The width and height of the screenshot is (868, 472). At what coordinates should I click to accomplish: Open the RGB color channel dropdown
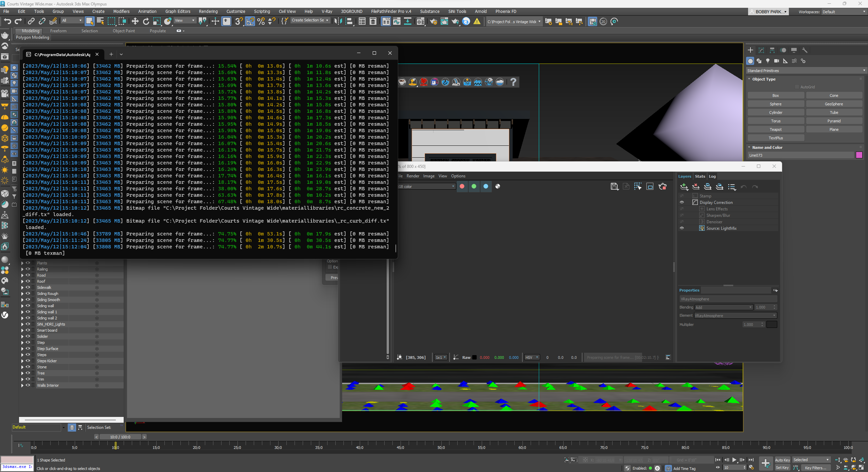tap(426, 187)
